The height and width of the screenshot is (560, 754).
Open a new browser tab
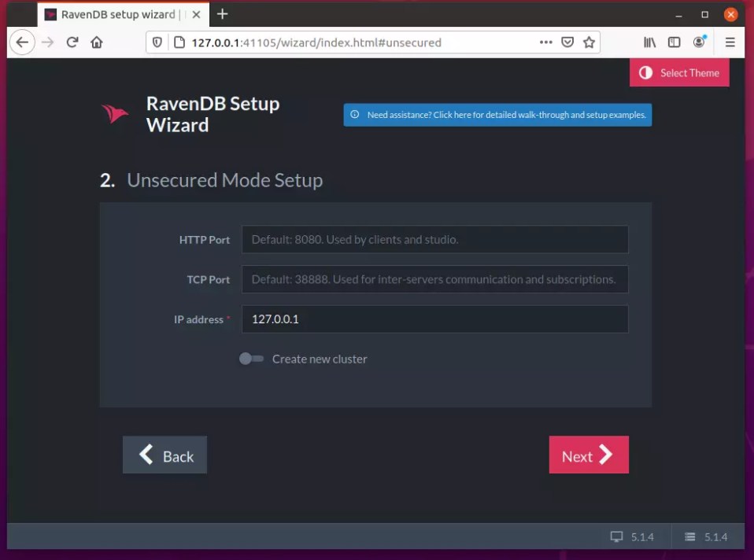[222, 13]
